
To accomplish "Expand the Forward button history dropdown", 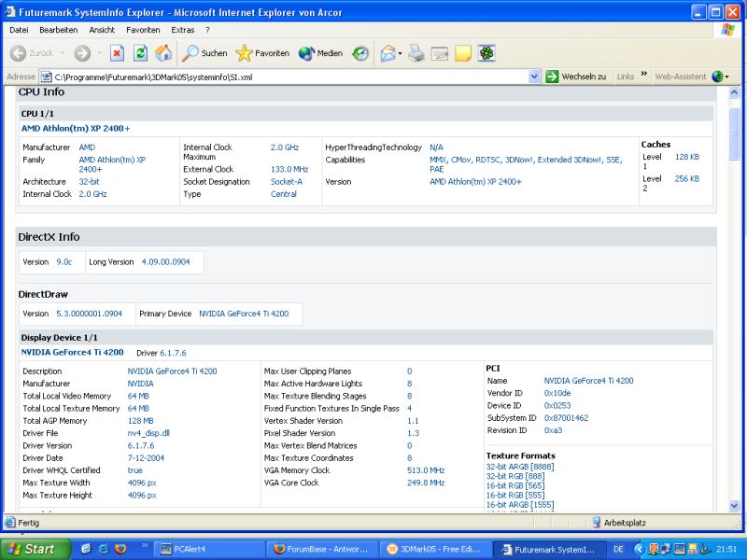I will 99,53.
